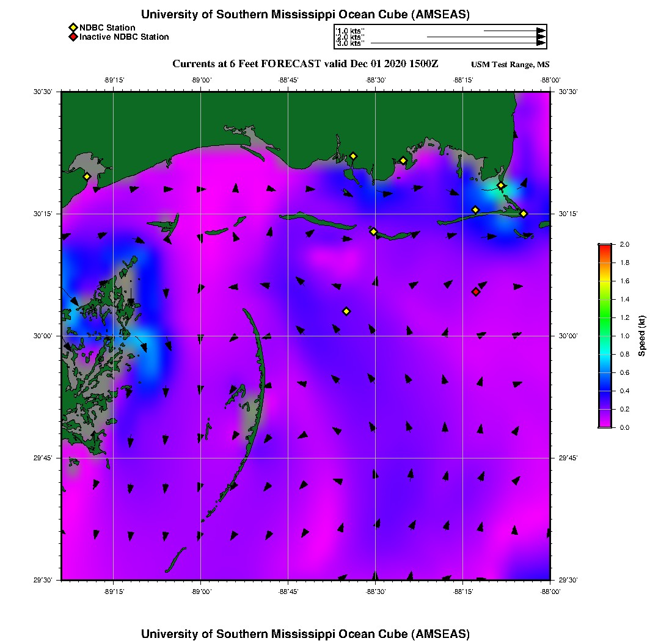Screen dimensions: 672x641
Task: Click the red diamond in the legend
Action: pyautogui.click(x=73, y=37)
